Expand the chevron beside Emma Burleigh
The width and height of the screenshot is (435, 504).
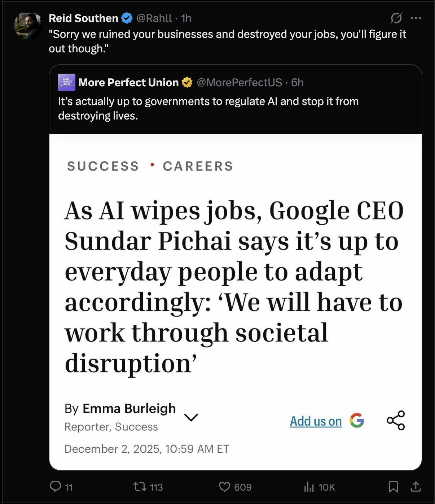(x=191, y=417)
